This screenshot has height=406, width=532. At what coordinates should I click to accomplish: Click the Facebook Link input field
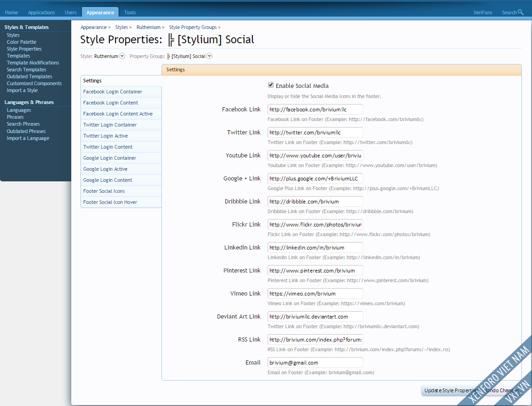click(x=315, y=110)
